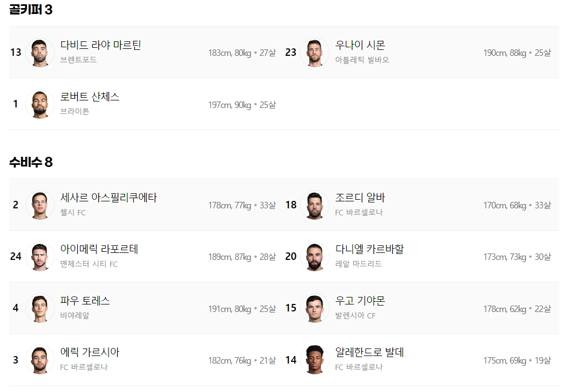Image resolution: width=569 pixels, height=392 pixels.
Task: Select jersey number 13 of 다비드 라야
Action: [x=16, y=53]
